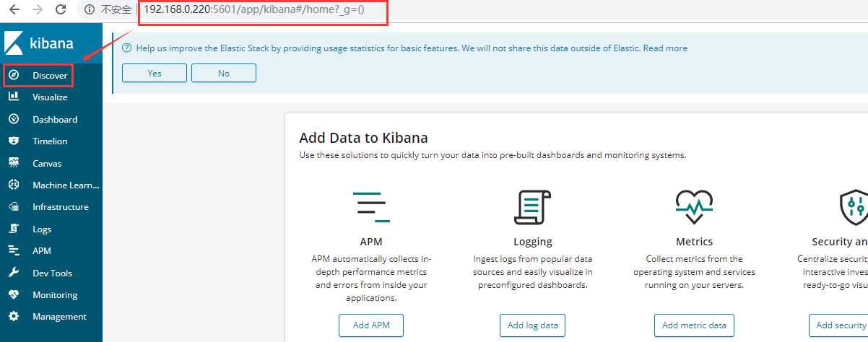Open Timelion in the sidebar
The image size is (868, 342).
51,141
